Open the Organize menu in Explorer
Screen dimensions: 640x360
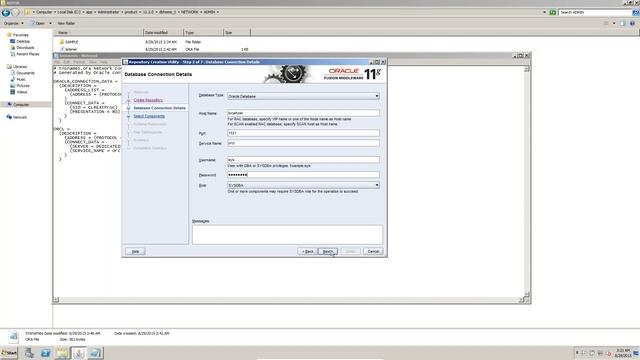[x=14, y=23]
